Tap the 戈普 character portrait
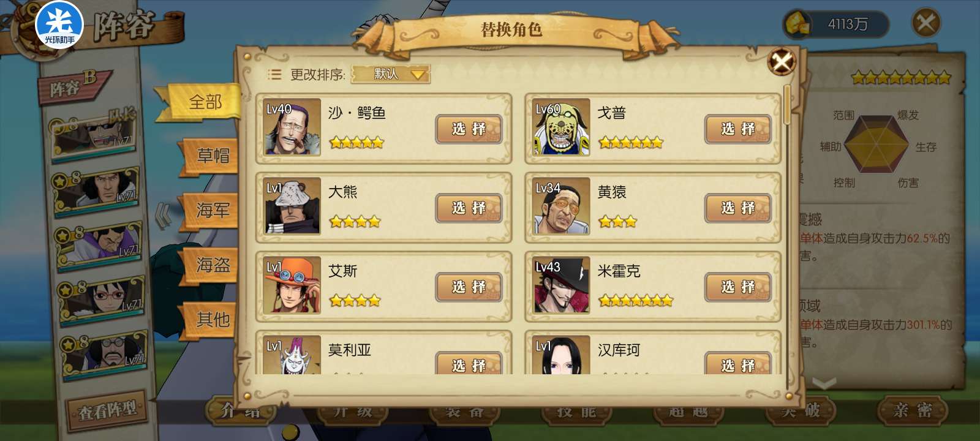The height and width of the screenshot is (441, 980). 560,127
